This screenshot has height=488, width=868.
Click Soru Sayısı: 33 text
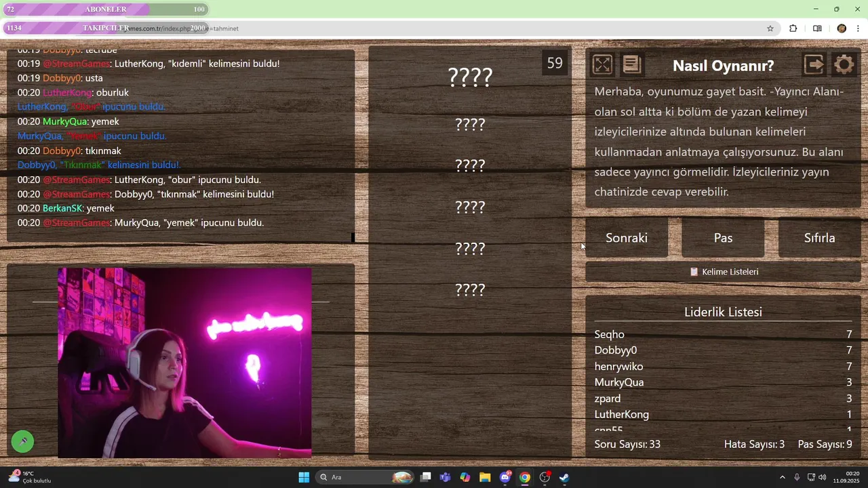(627, 445)
